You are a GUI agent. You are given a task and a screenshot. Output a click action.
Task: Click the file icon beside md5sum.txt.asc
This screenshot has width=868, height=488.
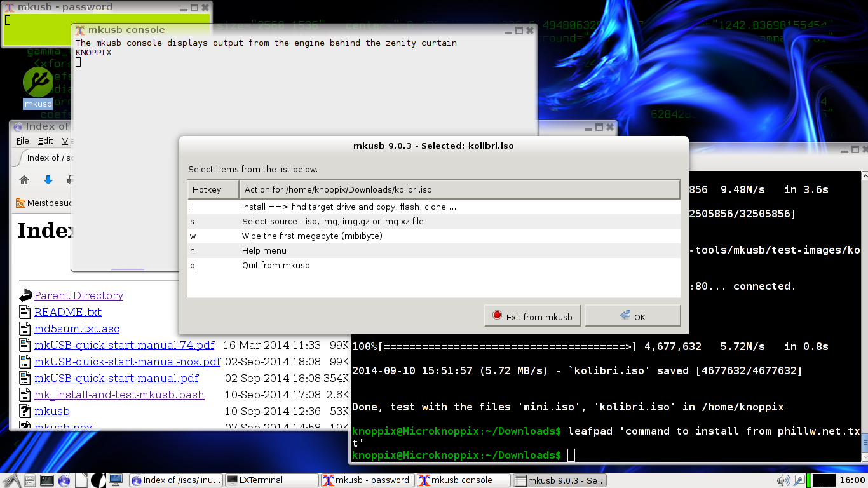coord(25,329)
